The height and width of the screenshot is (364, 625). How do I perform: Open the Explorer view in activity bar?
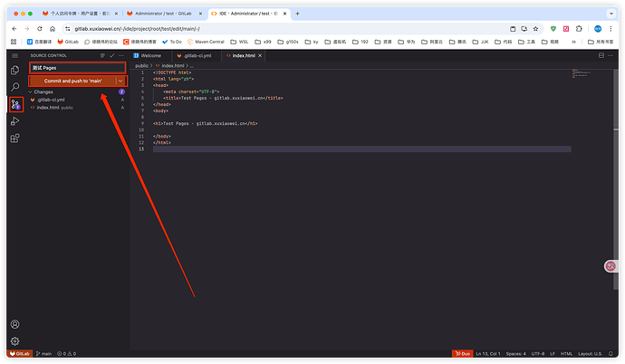click(x=14, y=70)
